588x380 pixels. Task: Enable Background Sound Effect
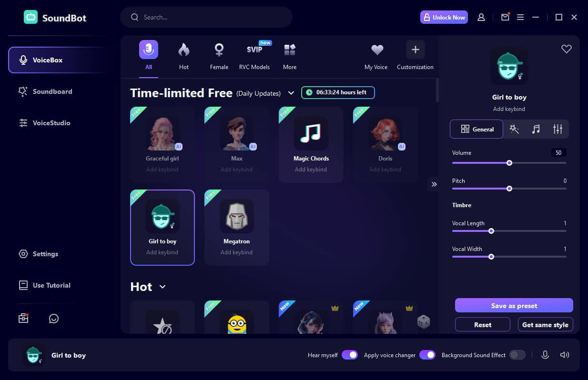[x=517, y=355]
